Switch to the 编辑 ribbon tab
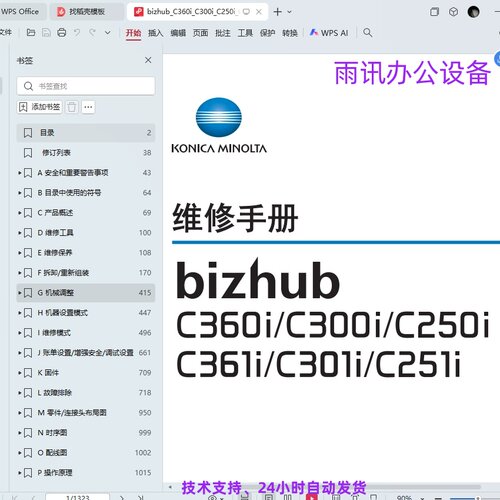500x500 pixels. pos(178,33)
